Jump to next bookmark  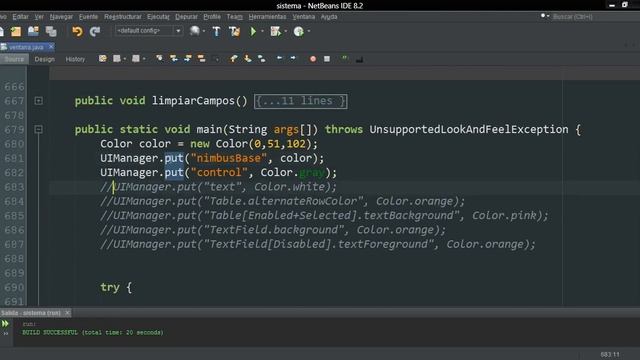tap(247, 59)
